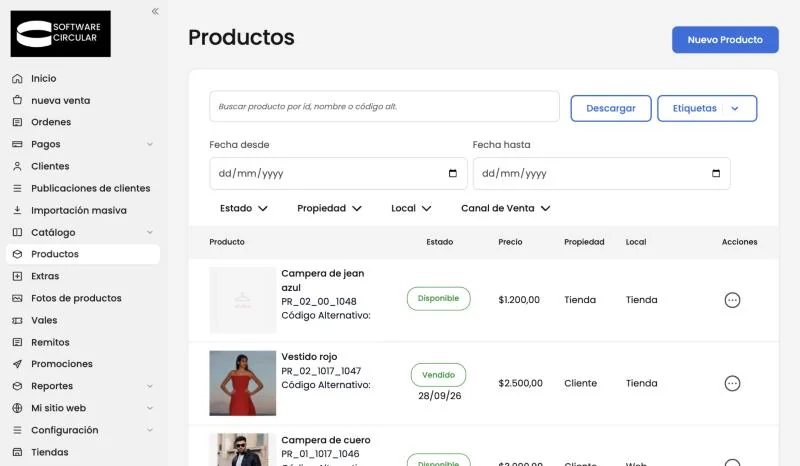Screen dimensions: 800x466
Task: Click the store icon beside Tiendas
Action: pos(17,452)
